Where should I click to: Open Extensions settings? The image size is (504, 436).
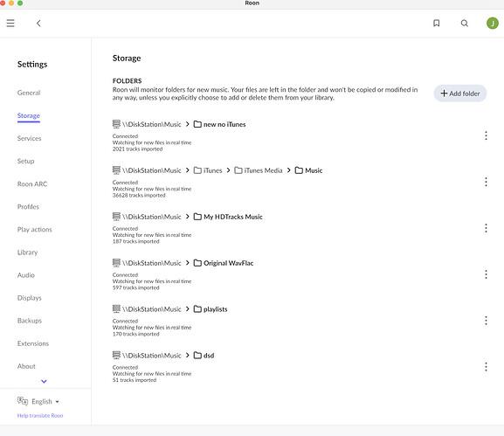tap(33, 343)
